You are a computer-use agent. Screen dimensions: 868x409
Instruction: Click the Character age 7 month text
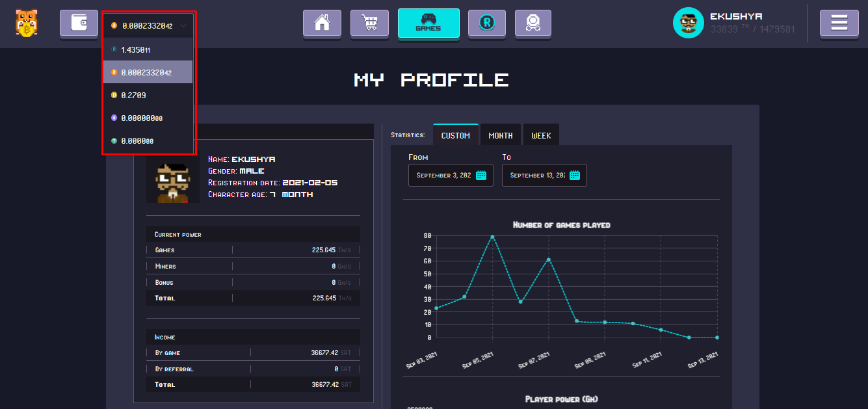(x=260, y=194)
